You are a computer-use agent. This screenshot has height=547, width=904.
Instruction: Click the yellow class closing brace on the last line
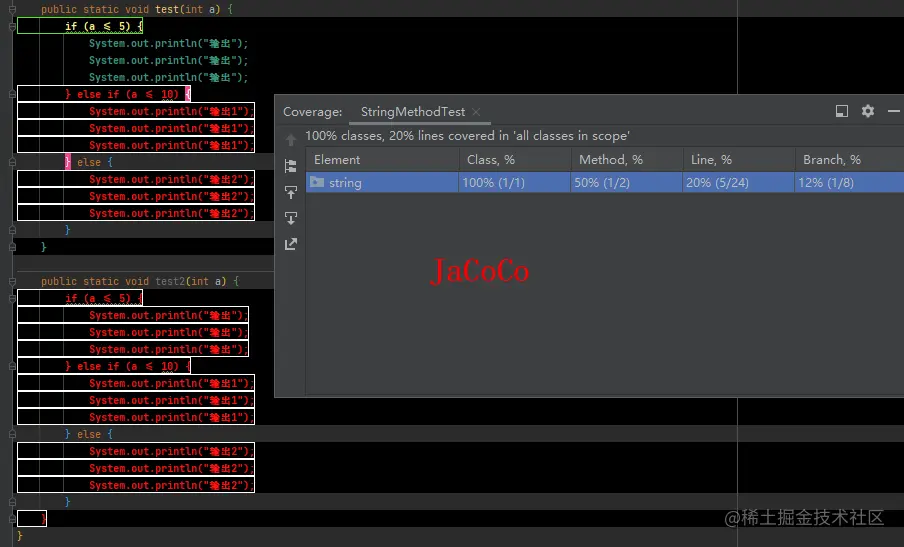click(x=20, y=536)
